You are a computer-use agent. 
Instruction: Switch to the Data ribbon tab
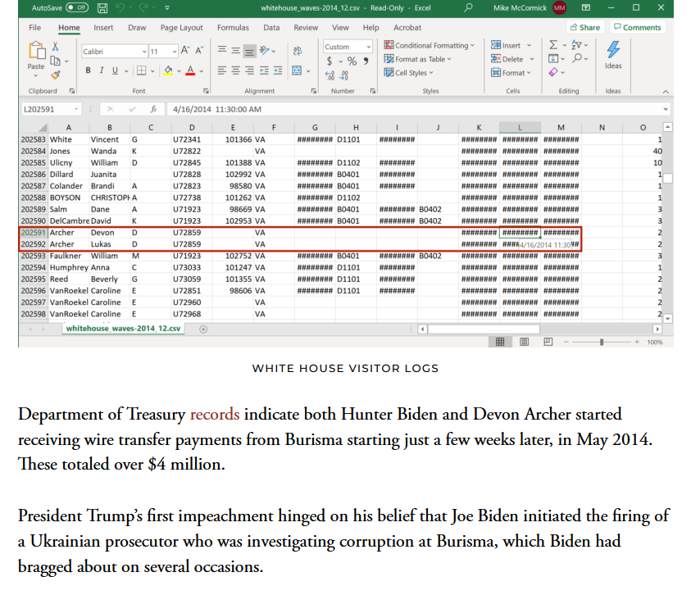click(271, 28)
